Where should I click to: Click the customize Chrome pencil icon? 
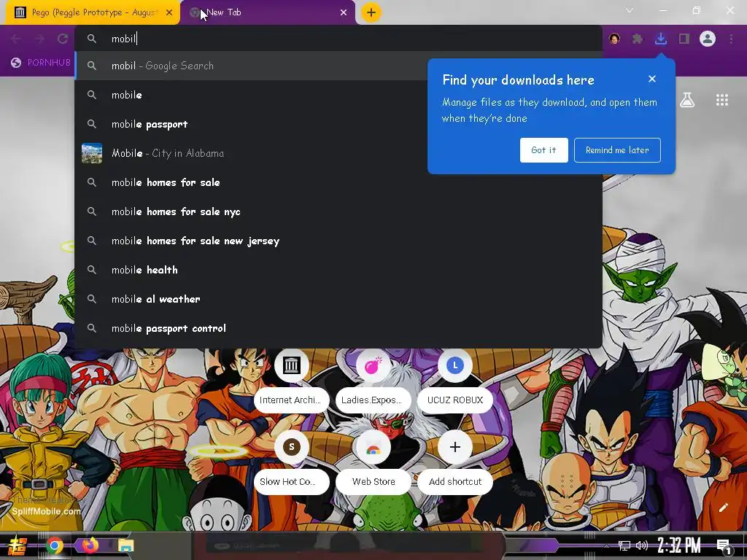723,507
